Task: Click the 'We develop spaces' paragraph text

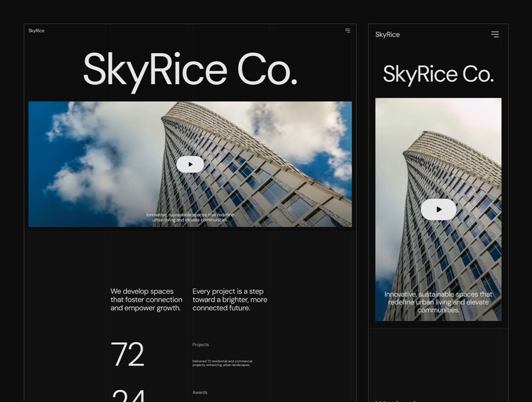Action: [x=146, y=300]
